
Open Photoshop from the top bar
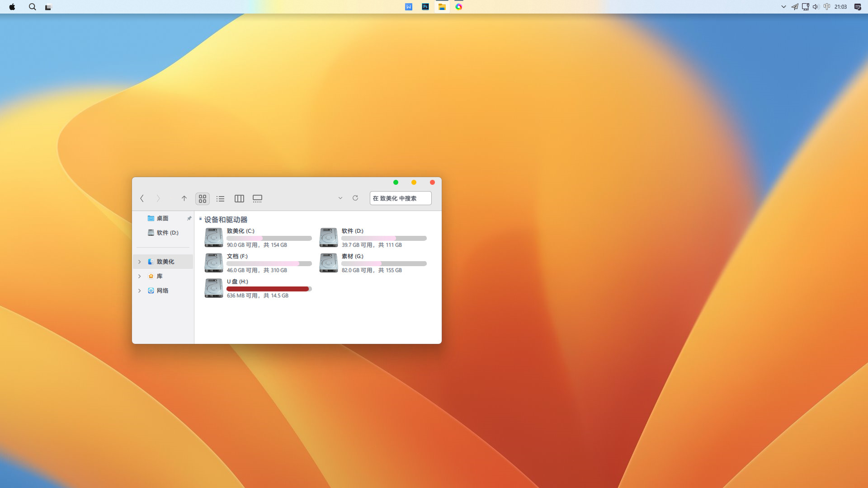425,7
